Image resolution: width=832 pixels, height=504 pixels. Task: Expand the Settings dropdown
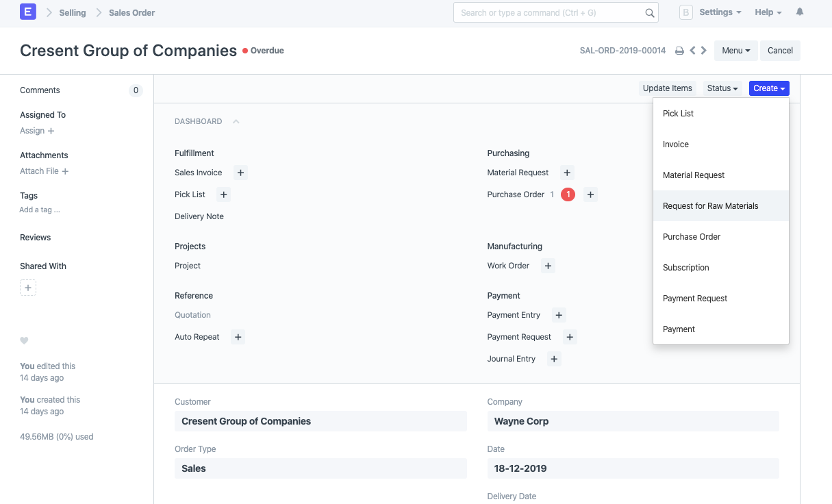pyautogui.click(x=720, y=12)
